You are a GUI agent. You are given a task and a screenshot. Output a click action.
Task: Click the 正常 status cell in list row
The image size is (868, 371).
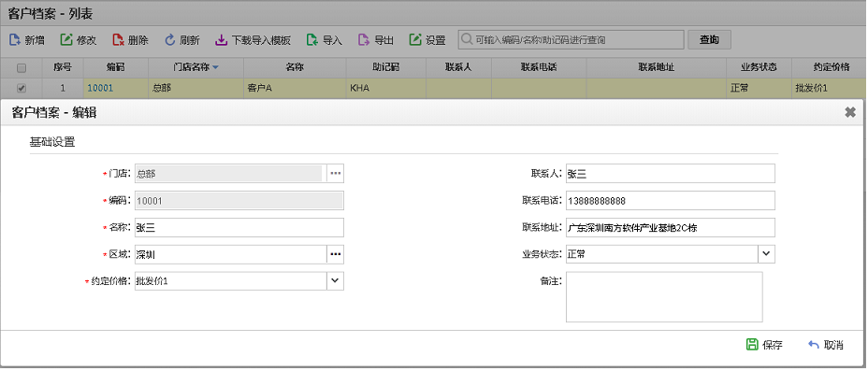click(x=759, y=88)
